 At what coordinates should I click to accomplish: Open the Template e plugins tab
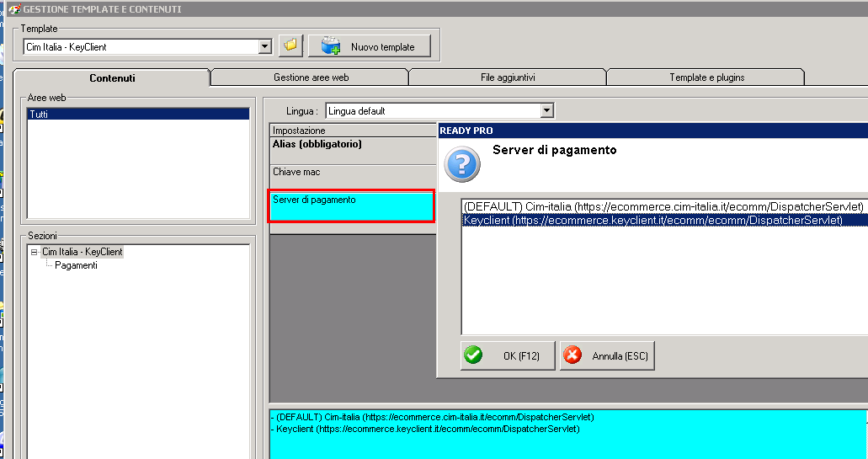pos(706,77)
